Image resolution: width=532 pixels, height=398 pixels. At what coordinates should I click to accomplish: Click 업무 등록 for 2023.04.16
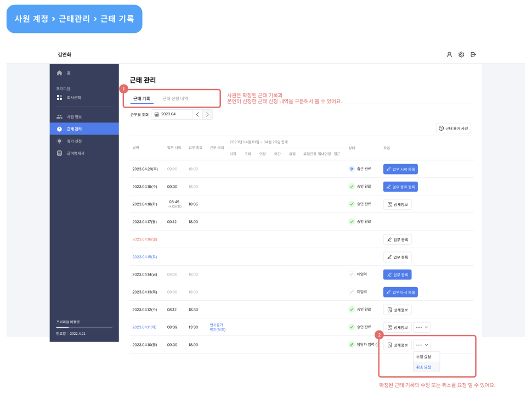point(397,240)
